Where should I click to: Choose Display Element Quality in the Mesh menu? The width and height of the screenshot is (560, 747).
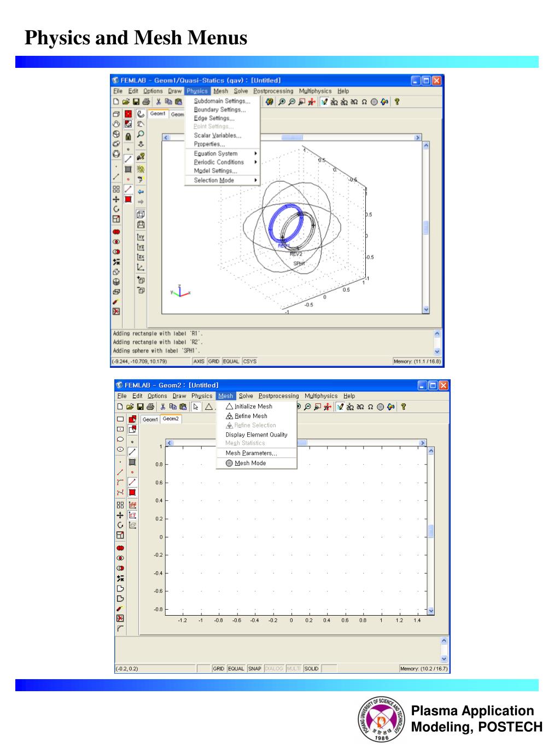256,435
